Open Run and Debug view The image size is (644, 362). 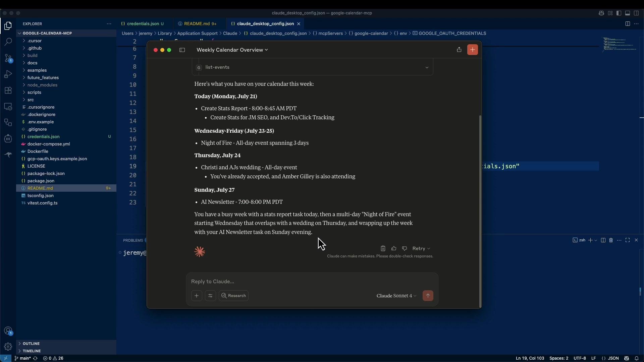[8, 74]
